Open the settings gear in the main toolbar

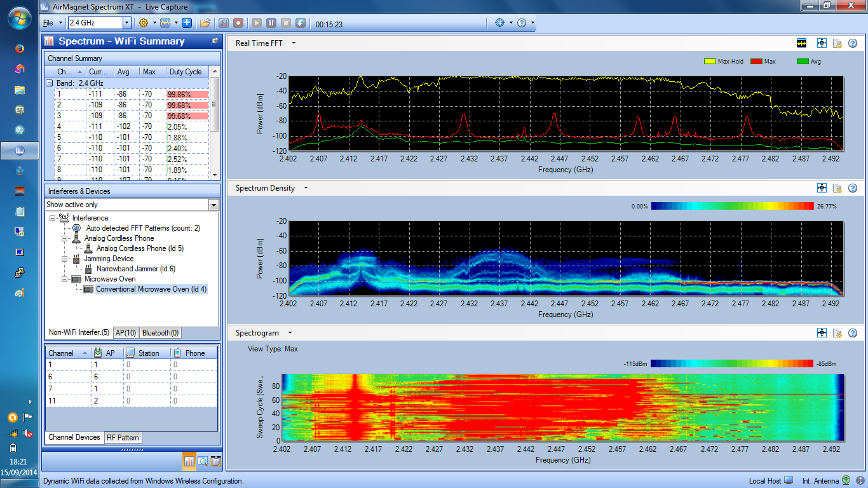point(143,23)
